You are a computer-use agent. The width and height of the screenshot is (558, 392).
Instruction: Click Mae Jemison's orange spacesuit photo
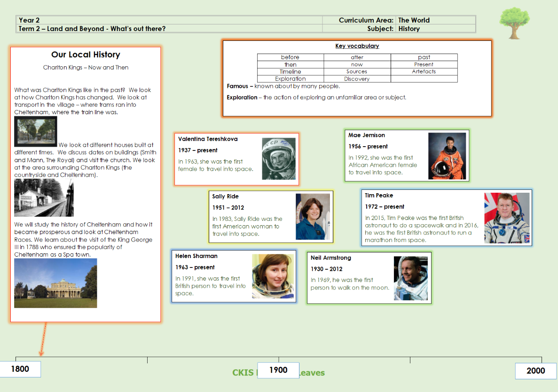point(447,156)
